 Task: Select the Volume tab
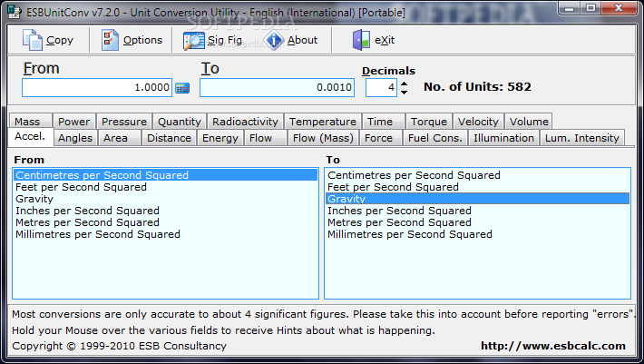point(529,122)
